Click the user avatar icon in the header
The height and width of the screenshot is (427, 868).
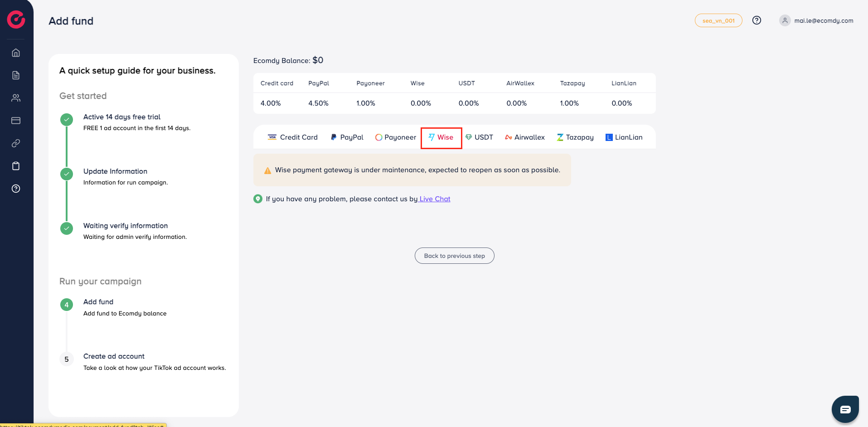point(785,20)
